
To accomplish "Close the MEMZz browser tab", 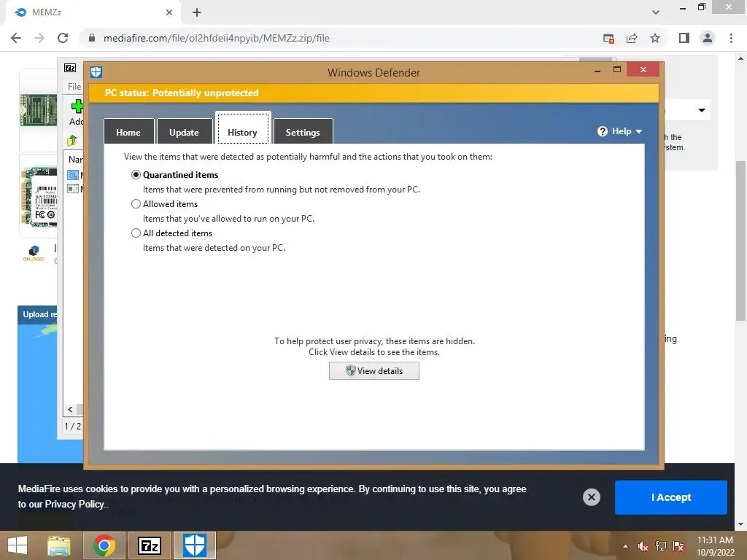I will (169, 12).
